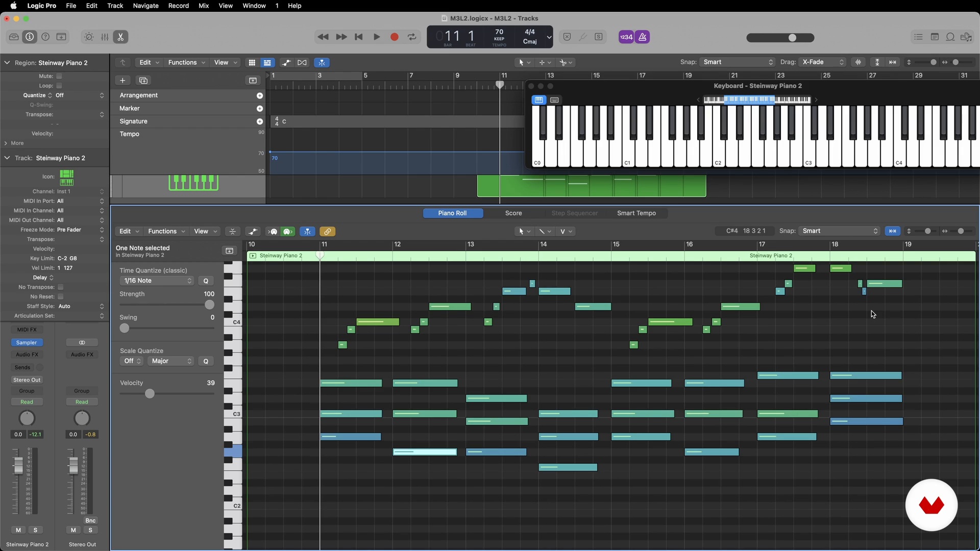Go to beginning of project

click(x=359, y=37)
